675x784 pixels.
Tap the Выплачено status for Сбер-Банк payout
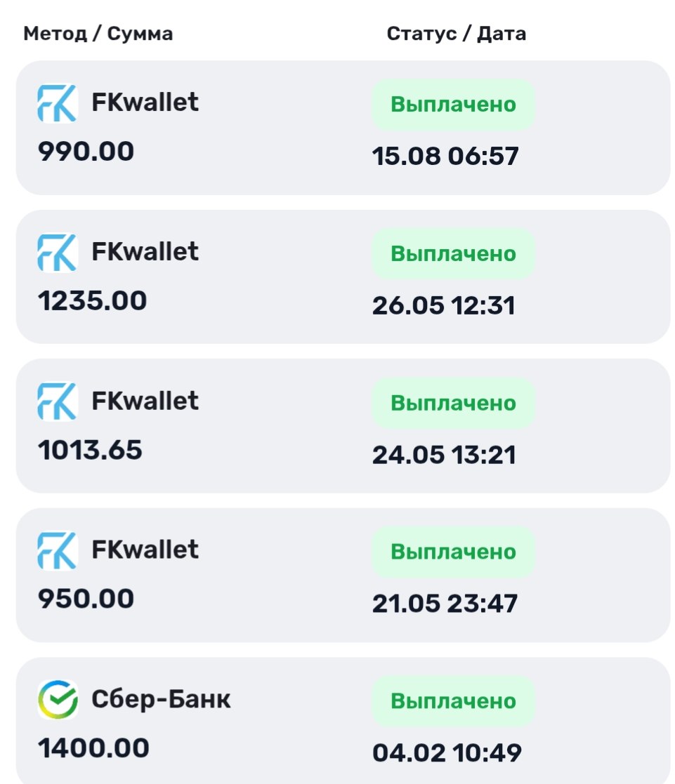[453, 701]
